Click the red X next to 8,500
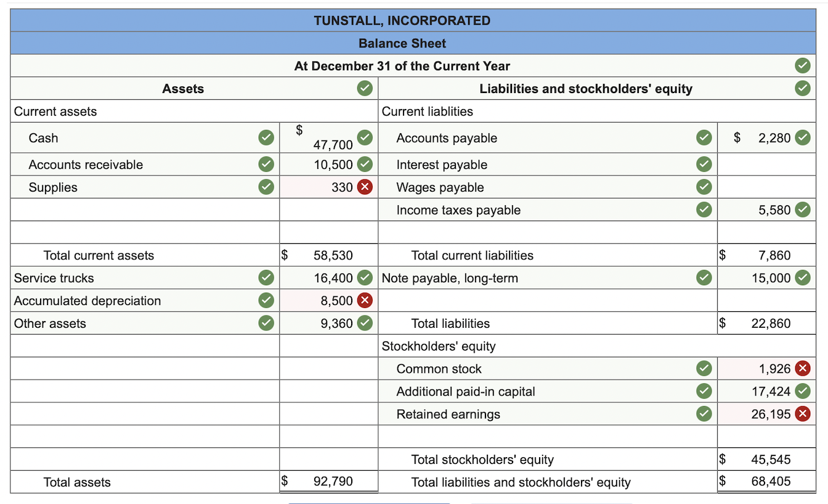Screen dimensions: 828x504 [365, 301]
